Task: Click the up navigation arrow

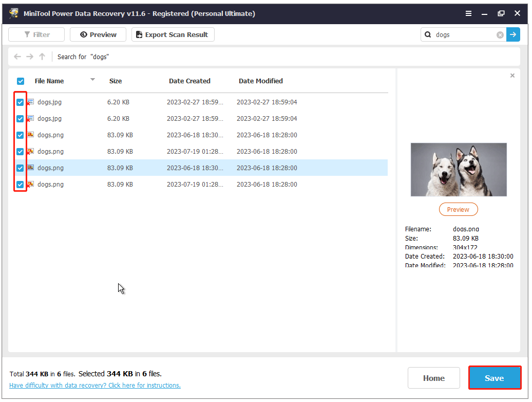Action: [x=42, y=57]
